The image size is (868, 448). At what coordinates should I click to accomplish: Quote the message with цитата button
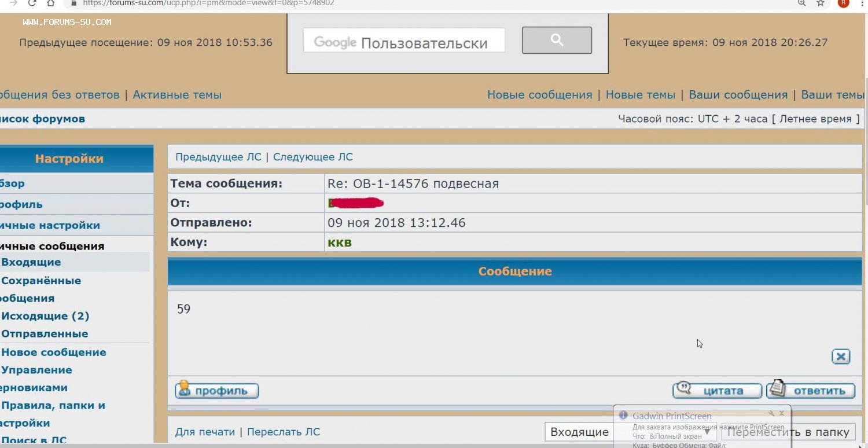tap(717, 391)
